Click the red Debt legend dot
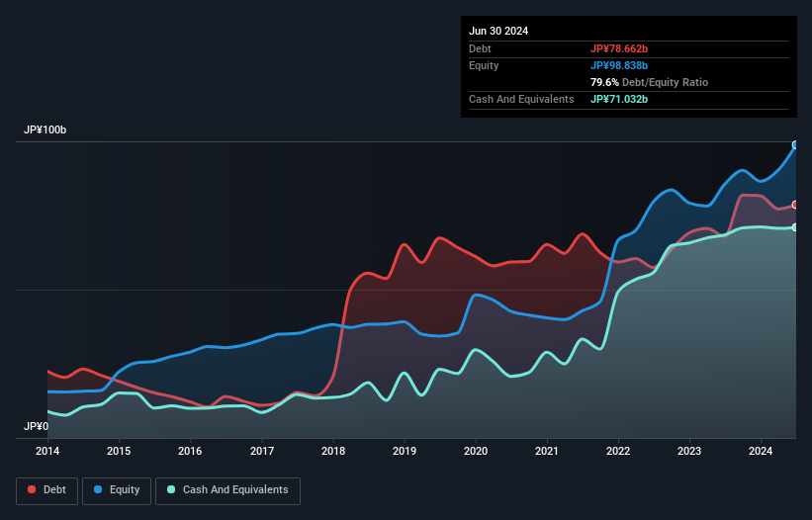This screenshot has height=520, width=812. 32,489
